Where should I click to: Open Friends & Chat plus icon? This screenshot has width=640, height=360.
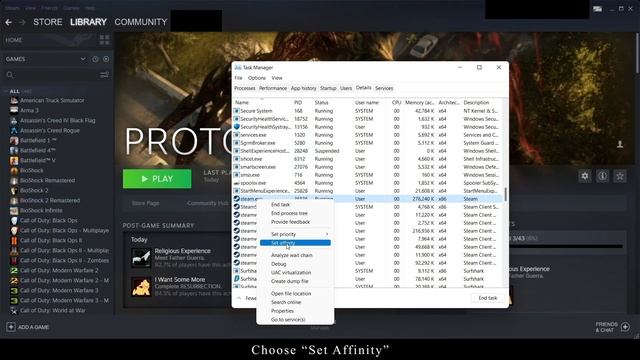[626, 327]
